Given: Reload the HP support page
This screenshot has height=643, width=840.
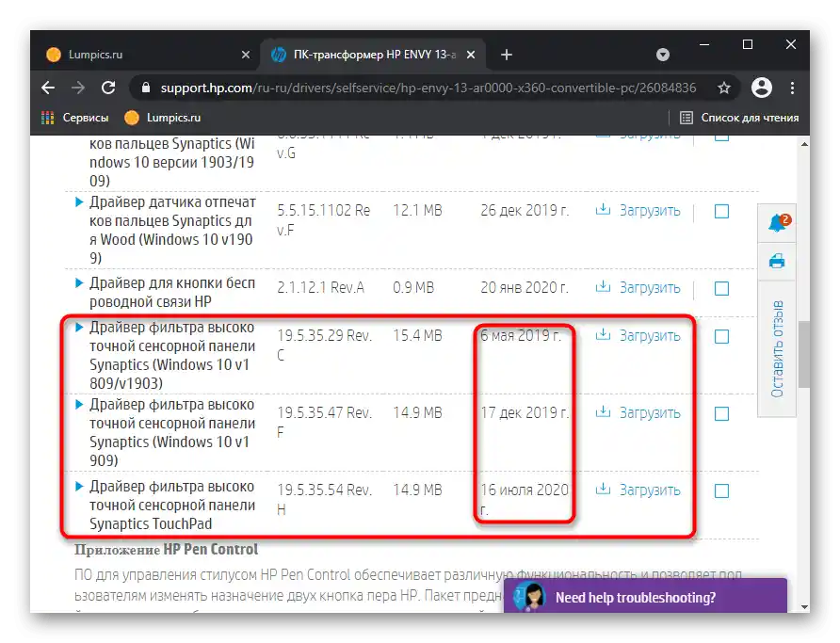Looking at the screenshot, I should click(x=108, y=88).
